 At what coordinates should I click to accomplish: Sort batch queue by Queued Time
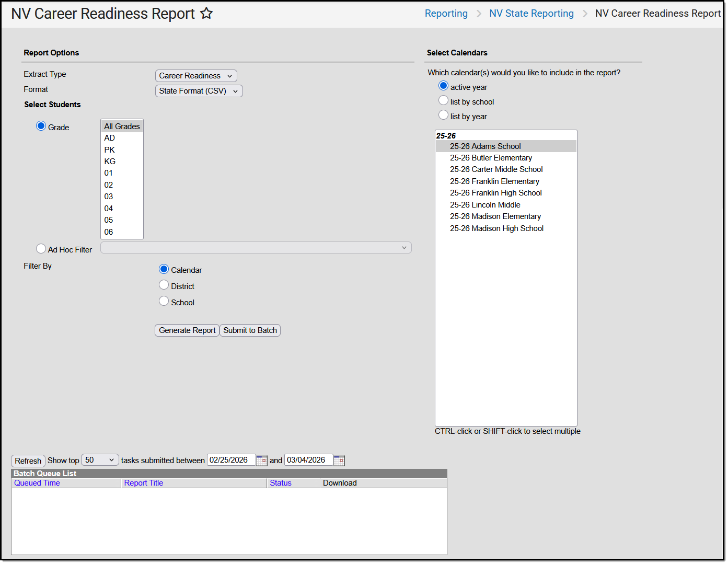click(37, 482)
